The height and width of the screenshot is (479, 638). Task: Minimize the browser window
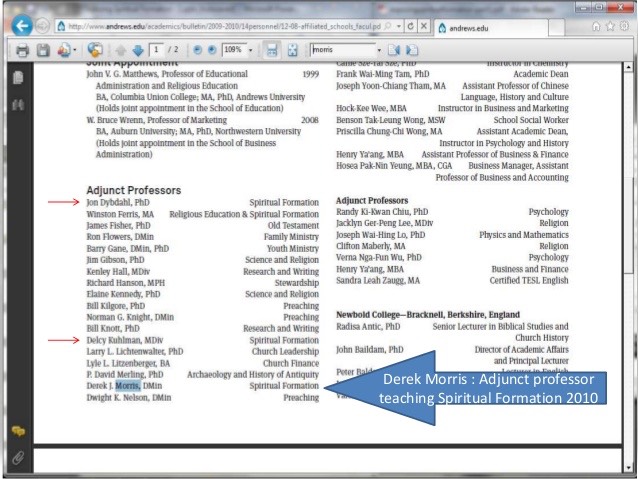583,7
